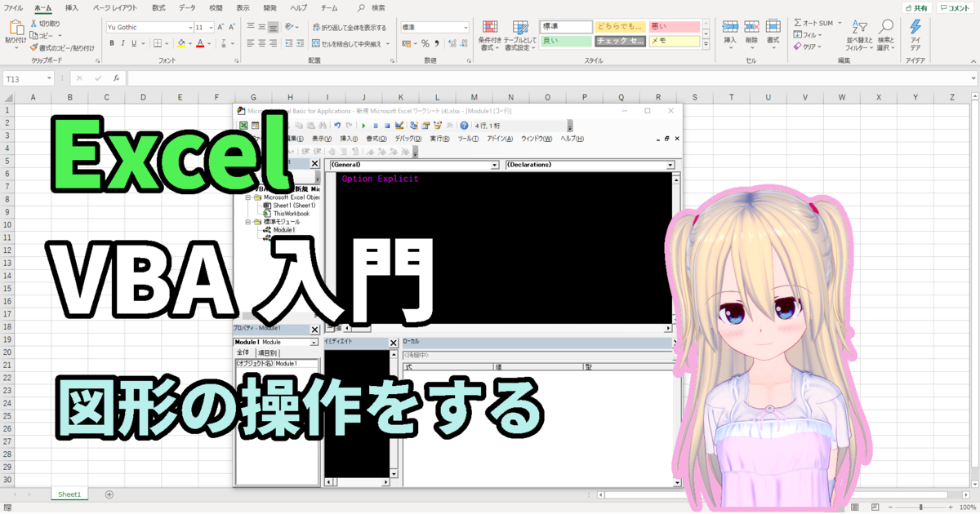Click the Decrease Font Size icon
The height and width of the screenshot is (514, 980).
[x=233, y=27]
